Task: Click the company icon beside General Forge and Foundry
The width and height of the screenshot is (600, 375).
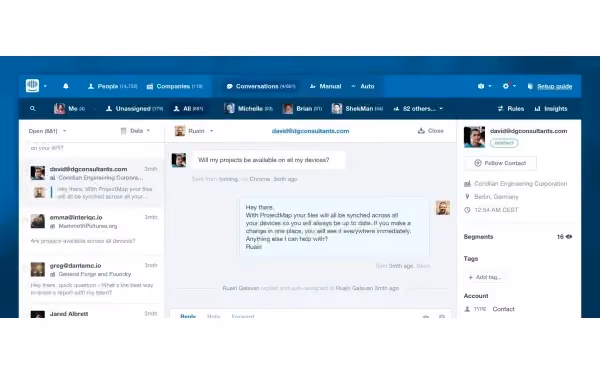Action: [x=53, y=274]
